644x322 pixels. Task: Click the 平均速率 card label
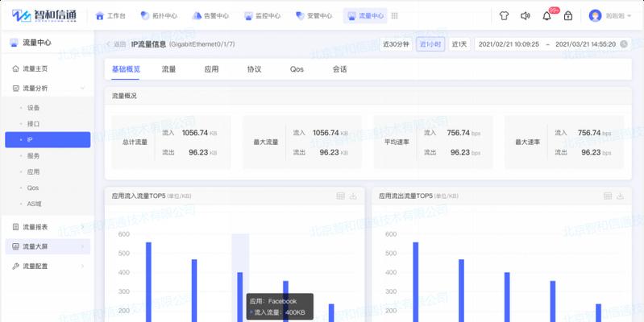[x=397, y=142]
